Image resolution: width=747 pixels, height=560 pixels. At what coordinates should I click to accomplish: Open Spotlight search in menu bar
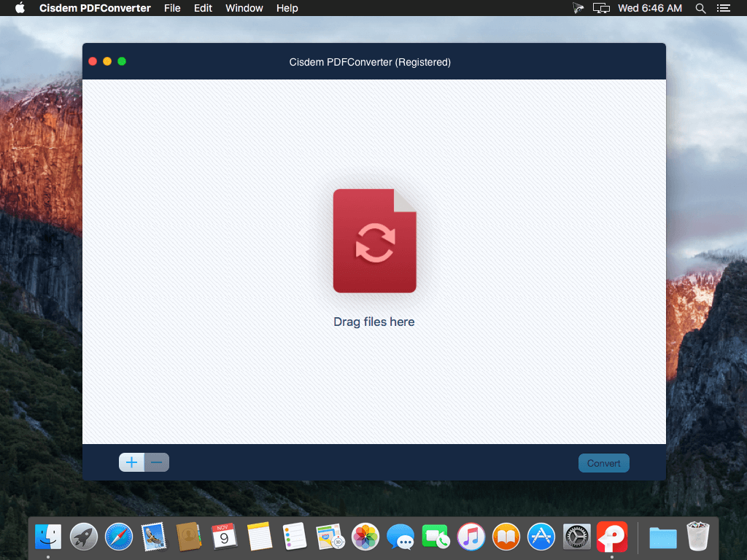click(700, 8)
